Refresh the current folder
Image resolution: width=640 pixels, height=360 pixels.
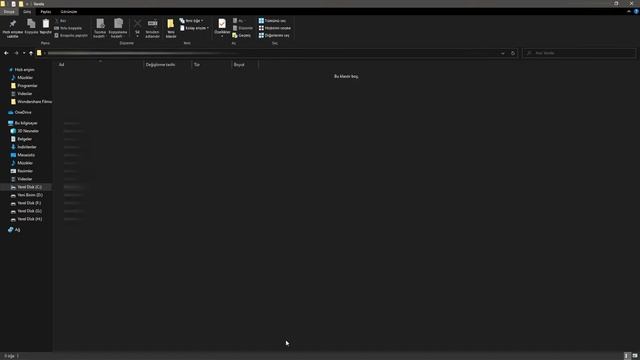click(x=513, y=53)
